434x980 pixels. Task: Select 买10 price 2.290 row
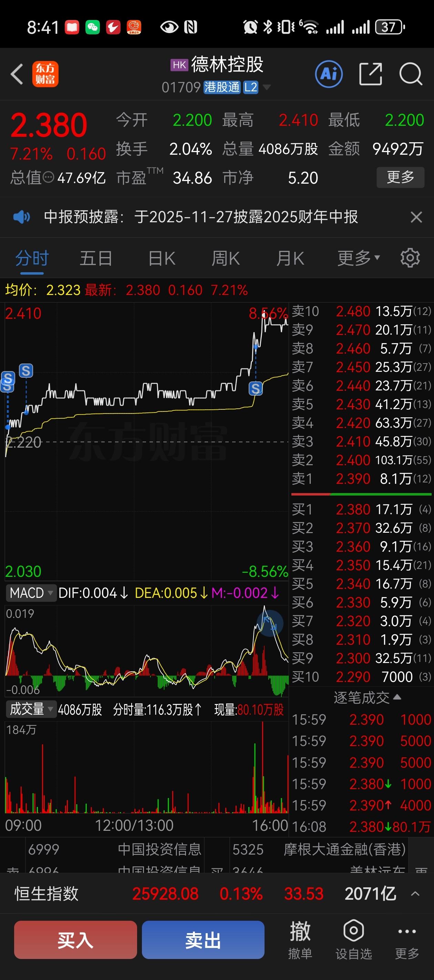pos(361,677)
